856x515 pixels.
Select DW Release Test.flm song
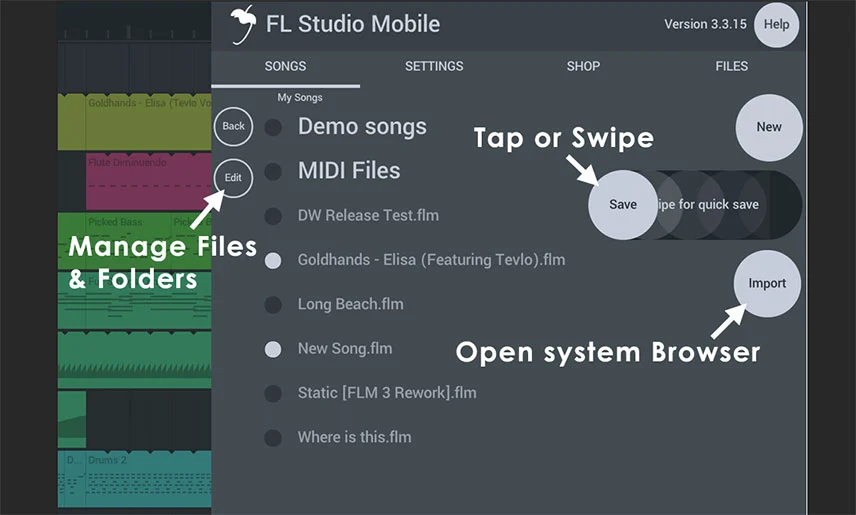coord(368,215)
